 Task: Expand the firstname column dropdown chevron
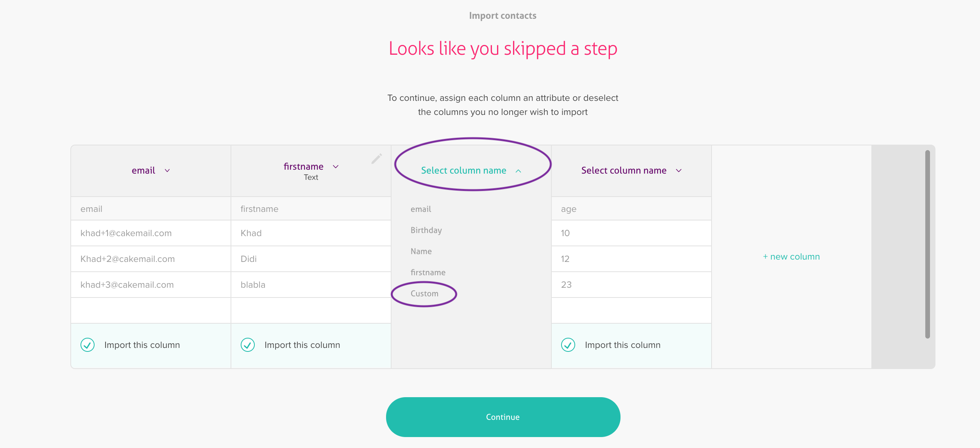point(336,167)
